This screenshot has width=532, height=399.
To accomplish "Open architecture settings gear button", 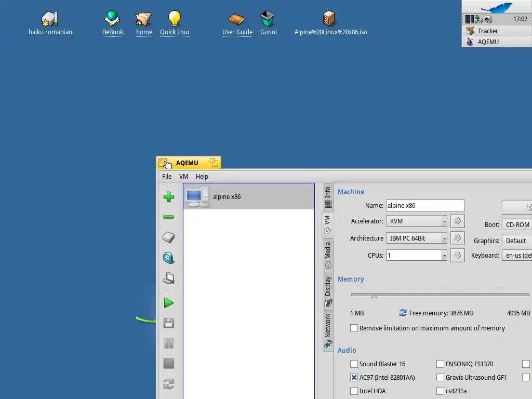I will [457, 238].
